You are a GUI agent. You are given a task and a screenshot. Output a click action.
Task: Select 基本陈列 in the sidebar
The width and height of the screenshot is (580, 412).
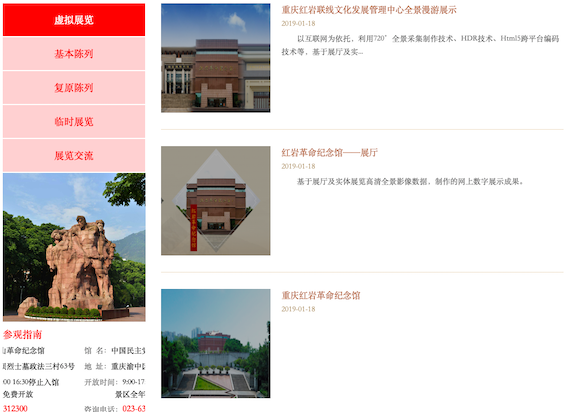[74, 54]
